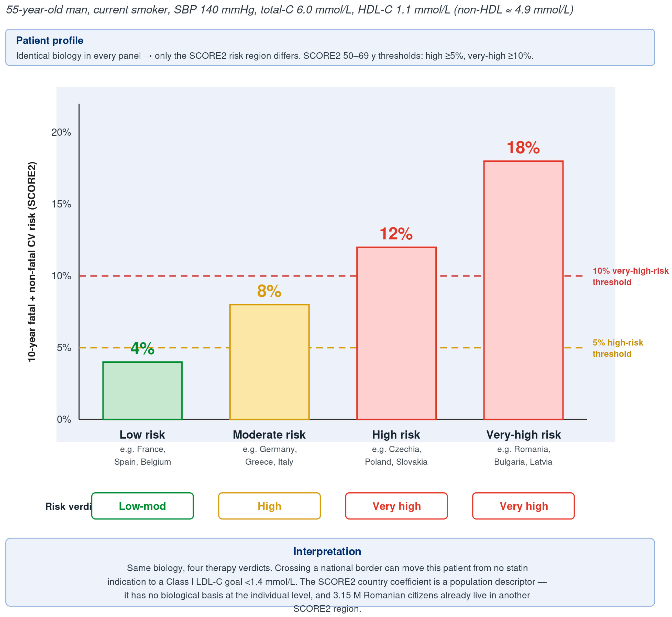
Task: Click the red 12% High risk bar
Action: pos(396,333)
